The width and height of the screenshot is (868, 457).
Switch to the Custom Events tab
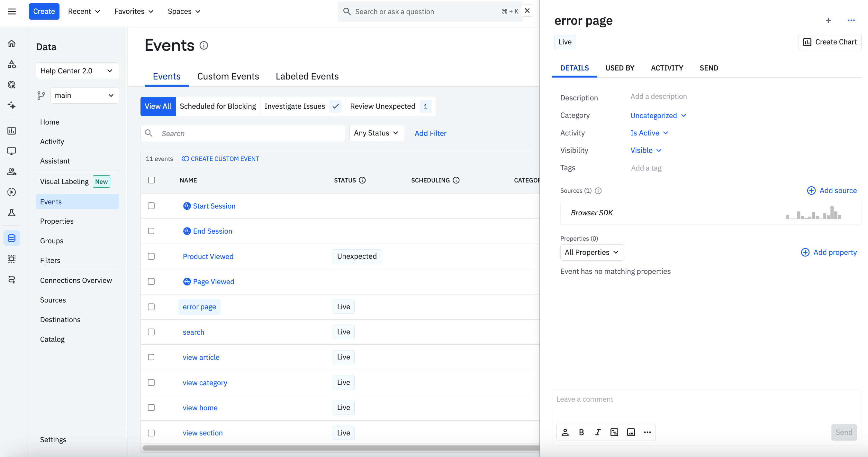[x=228, y=77]
